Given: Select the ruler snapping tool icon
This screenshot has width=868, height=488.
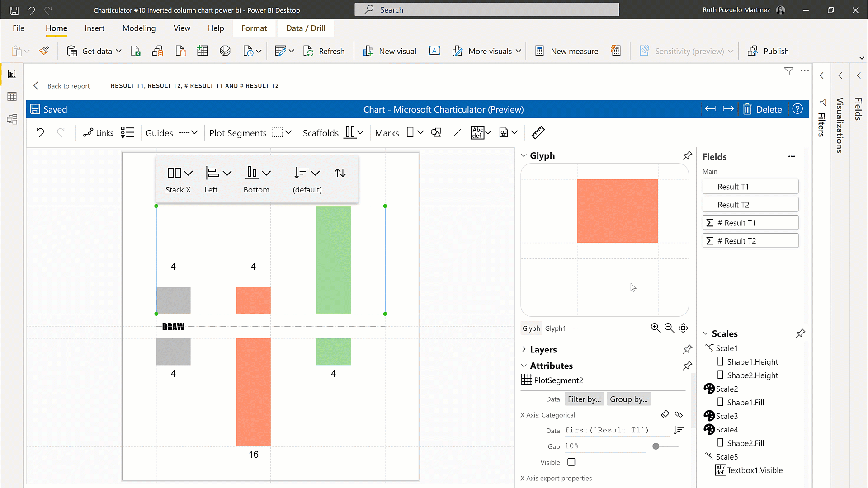Looking at the screenshot, I should [x=538, y=132].
